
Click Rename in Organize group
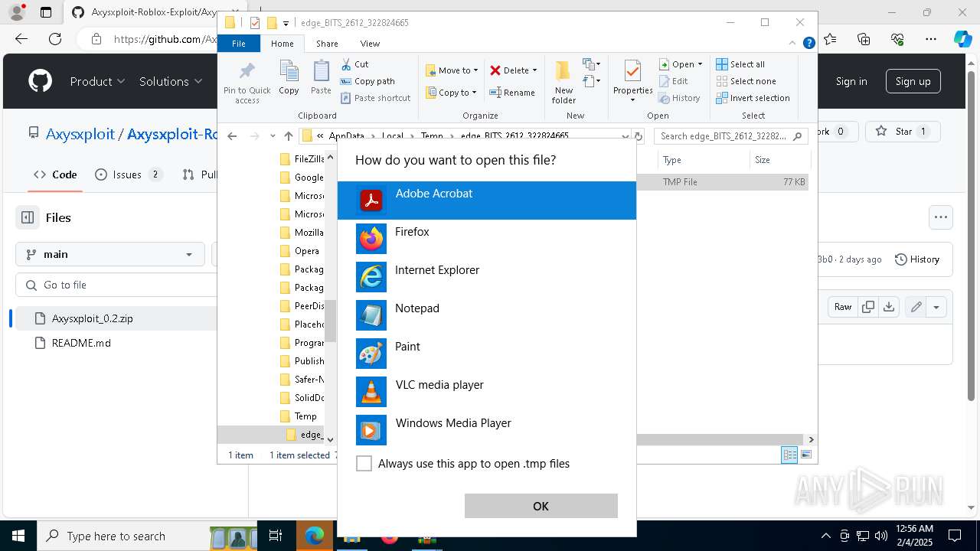click(x=512, y=93)
